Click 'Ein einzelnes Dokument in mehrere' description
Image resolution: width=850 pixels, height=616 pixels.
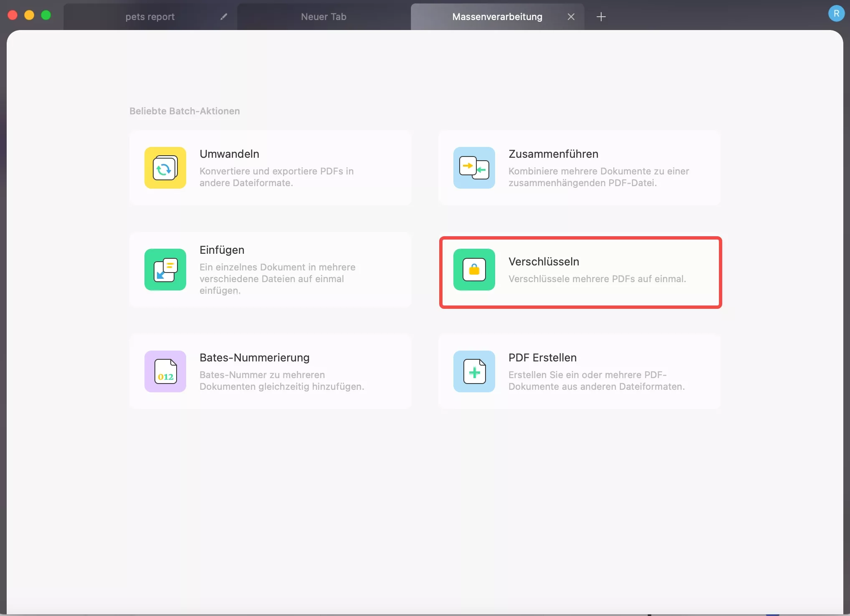pyautogui.click(x=278, y=279)
